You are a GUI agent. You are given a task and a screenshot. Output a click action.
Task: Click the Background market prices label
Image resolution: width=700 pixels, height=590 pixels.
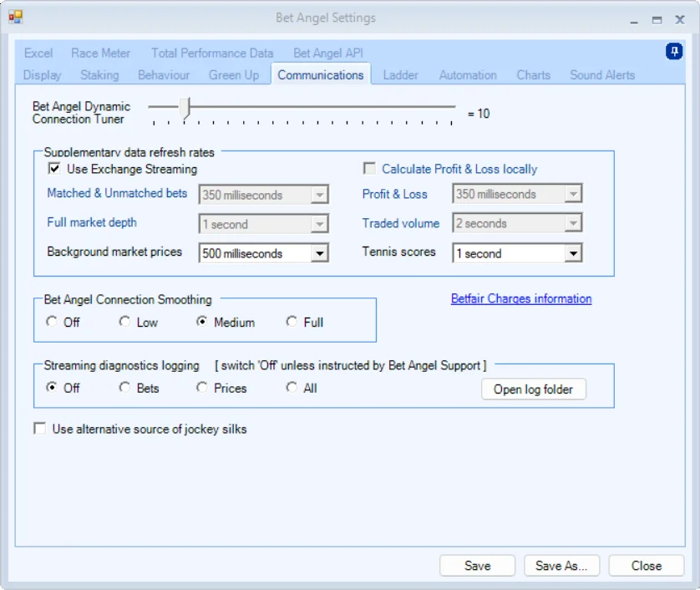[x=114, y=252]
